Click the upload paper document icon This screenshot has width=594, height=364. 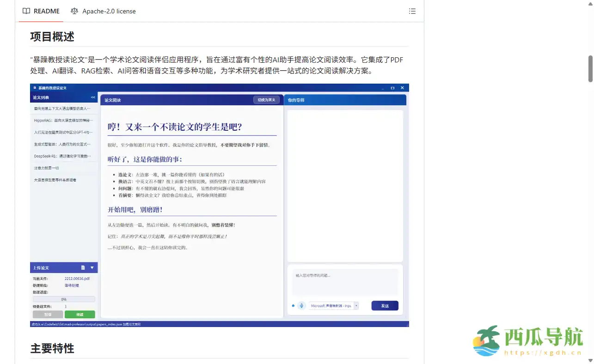pyautogui.click(x=83, y=267)
